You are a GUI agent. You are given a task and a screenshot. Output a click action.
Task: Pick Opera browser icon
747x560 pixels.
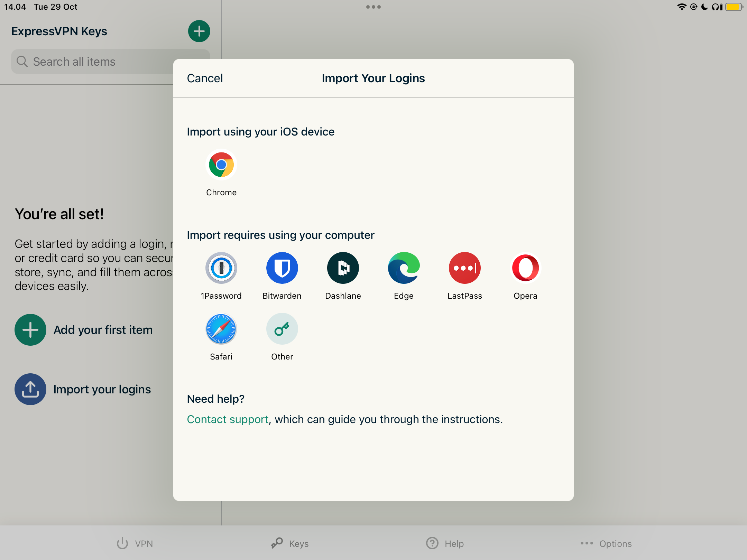[x=526, y=268]
